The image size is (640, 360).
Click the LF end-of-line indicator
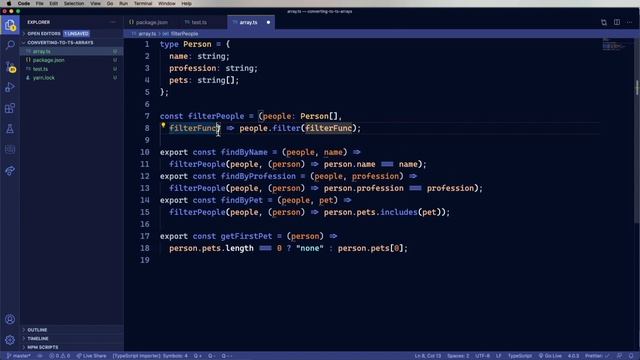pyautogui.click(x=498, y=356)
